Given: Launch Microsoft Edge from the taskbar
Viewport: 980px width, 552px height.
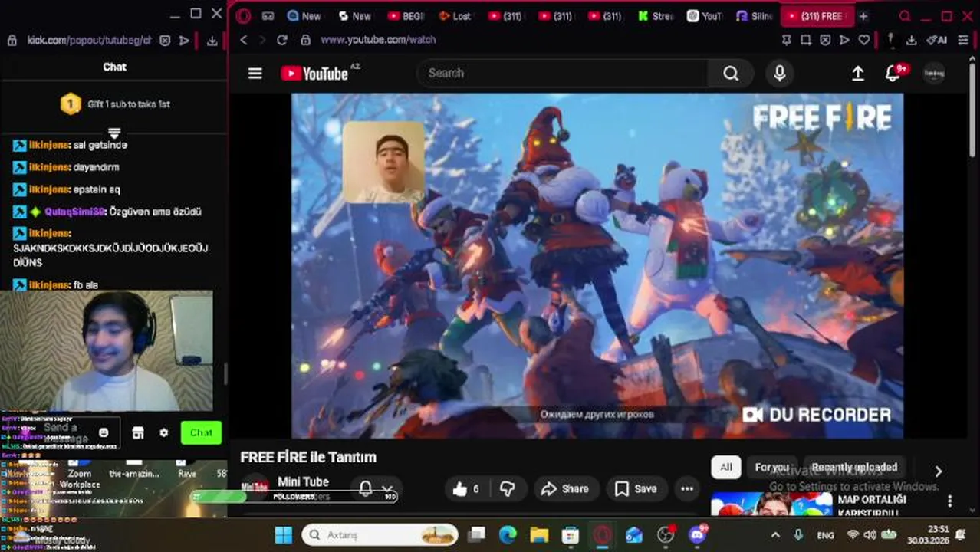Looking at the screenshot, I should (x=508, y=534).
